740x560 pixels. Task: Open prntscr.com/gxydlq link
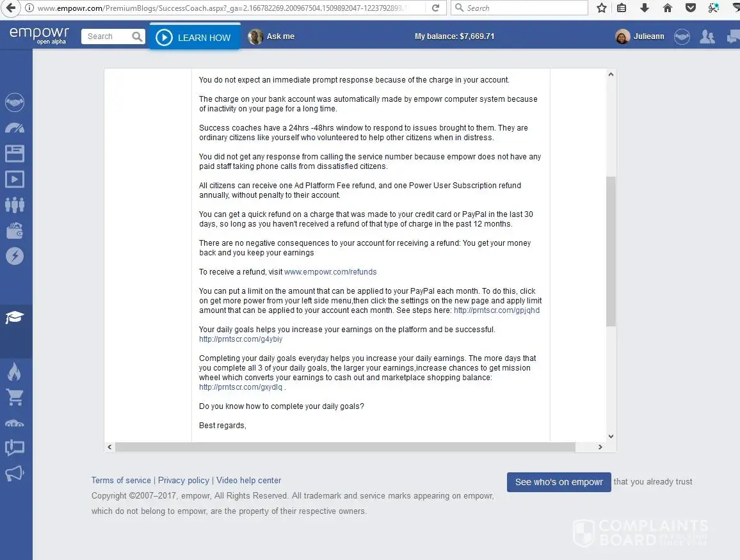coord(241,387)
